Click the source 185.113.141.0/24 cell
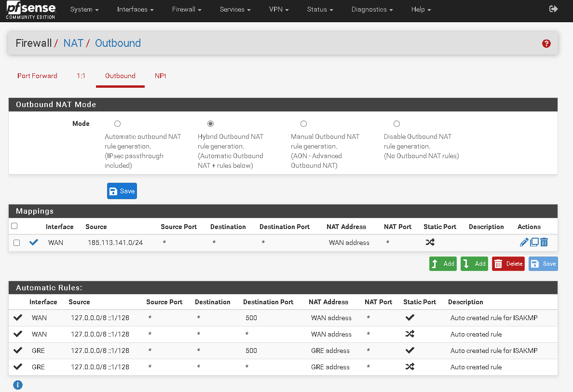Image resolution: width=573 pixels, height=392 pixels. pyautogui.click(x=115, y=243)
